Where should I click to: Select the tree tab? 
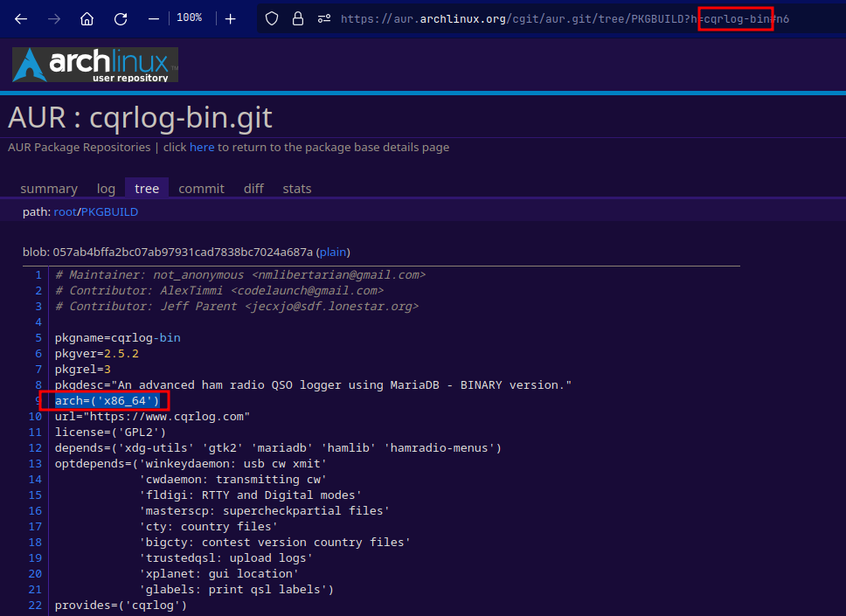point(147,188)
